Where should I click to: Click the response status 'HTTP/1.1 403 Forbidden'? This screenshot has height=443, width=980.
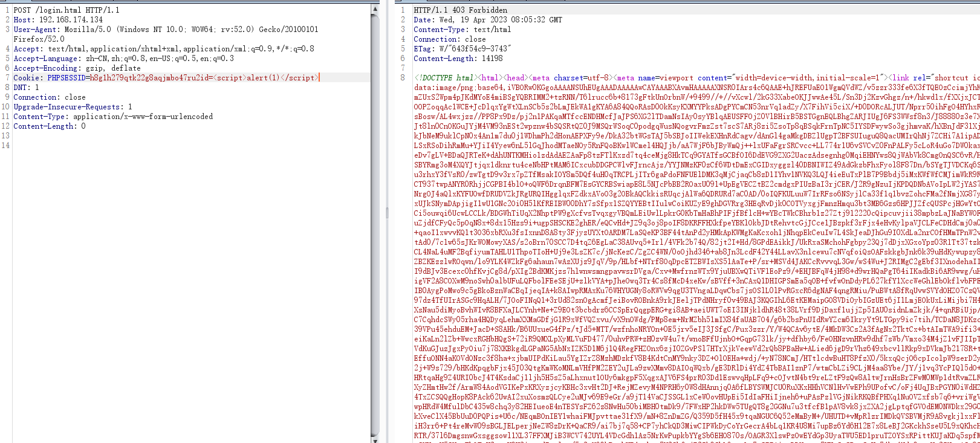pos(461,10)
